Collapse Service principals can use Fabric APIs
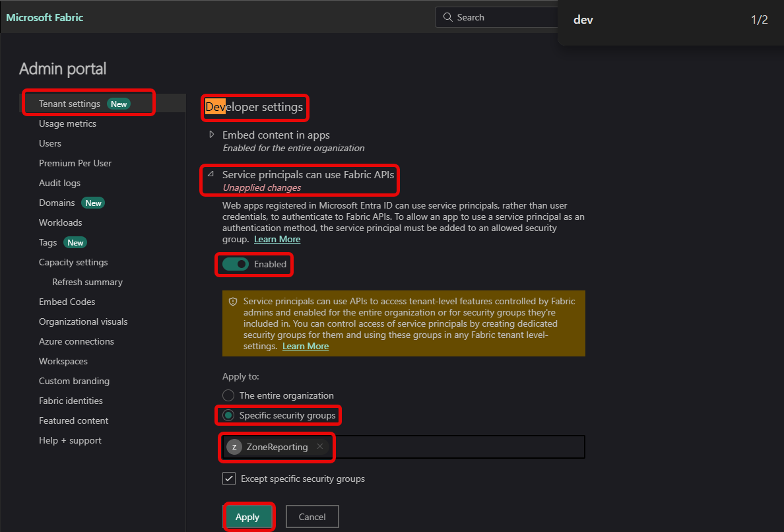 pyautogui.click(x=211, y=174)
